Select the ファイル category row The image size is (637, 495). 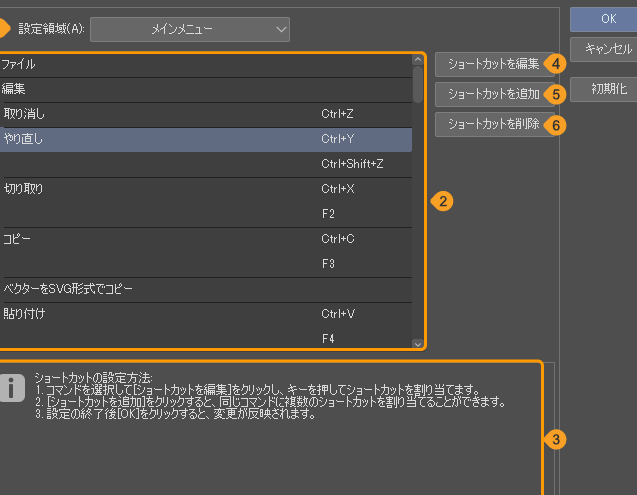click(206, 65)
